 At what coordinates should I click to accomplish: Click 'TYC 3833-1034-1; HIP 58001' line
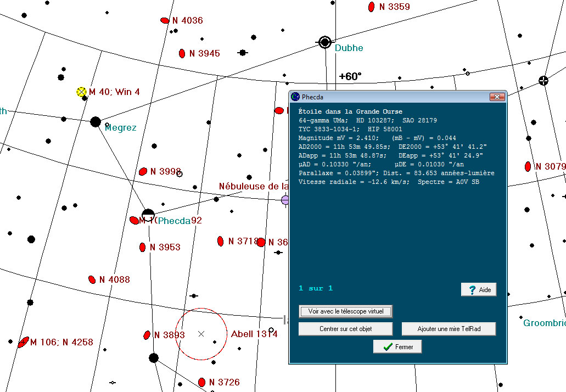pyautogui.click(x=350, y=129)
